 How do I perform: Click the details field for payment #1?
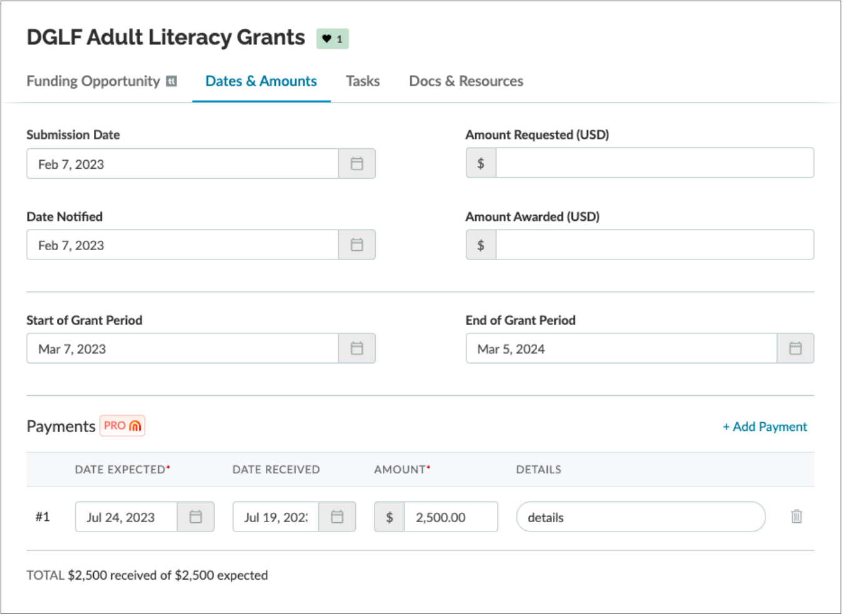pyautogui.click(x=638, y=517)
